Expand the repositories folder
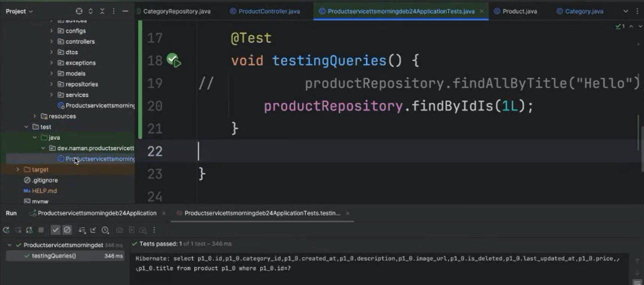The height and width of the screenshot is (285, 644). (x=51, y=84)
